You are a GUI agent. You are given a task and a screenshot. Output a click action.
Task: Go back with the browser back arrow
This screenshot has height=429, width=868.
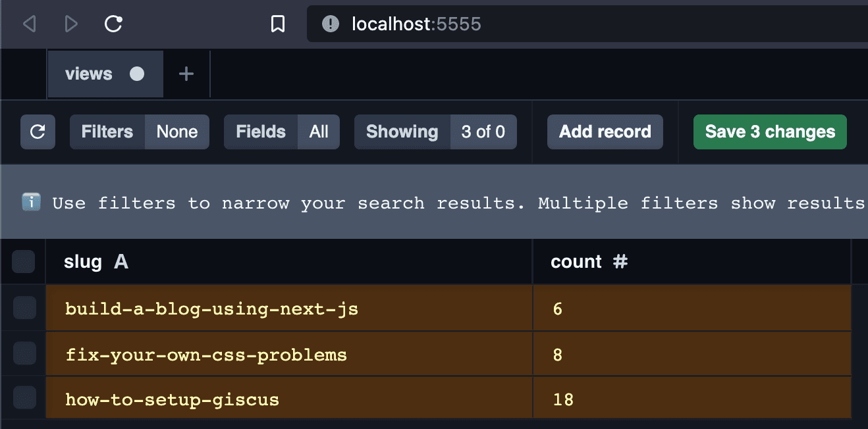pos(29,24)
